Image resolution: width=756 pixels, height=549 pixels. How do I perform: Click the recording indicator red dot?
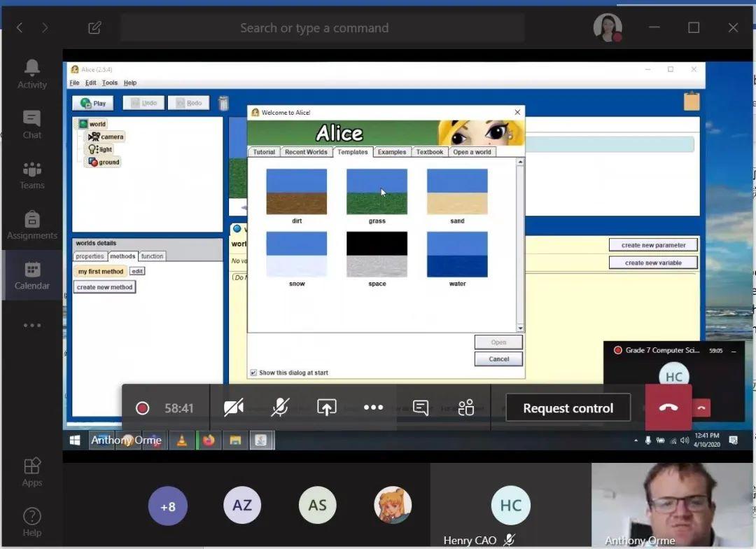pyautogui.click(x=142, y=408)
